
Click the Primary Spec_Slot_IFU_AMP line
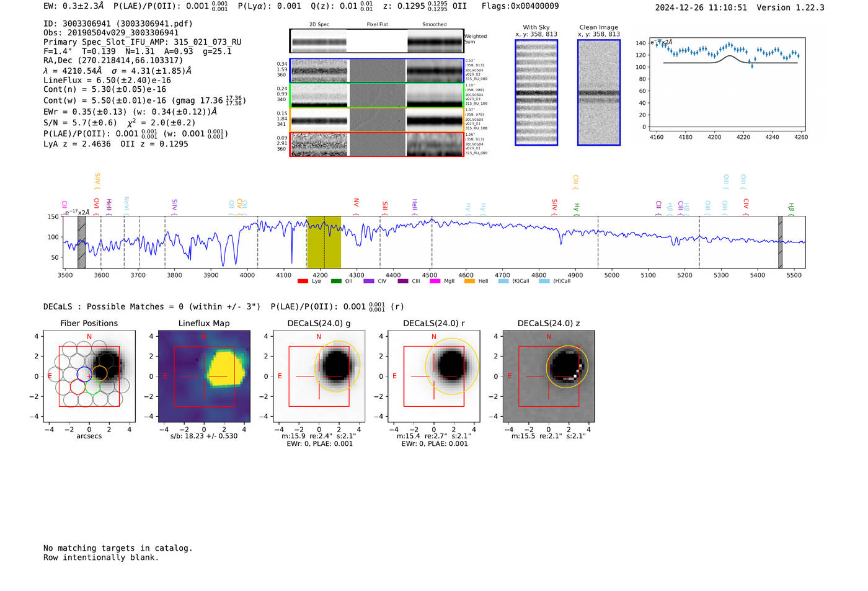click(143, 42)
